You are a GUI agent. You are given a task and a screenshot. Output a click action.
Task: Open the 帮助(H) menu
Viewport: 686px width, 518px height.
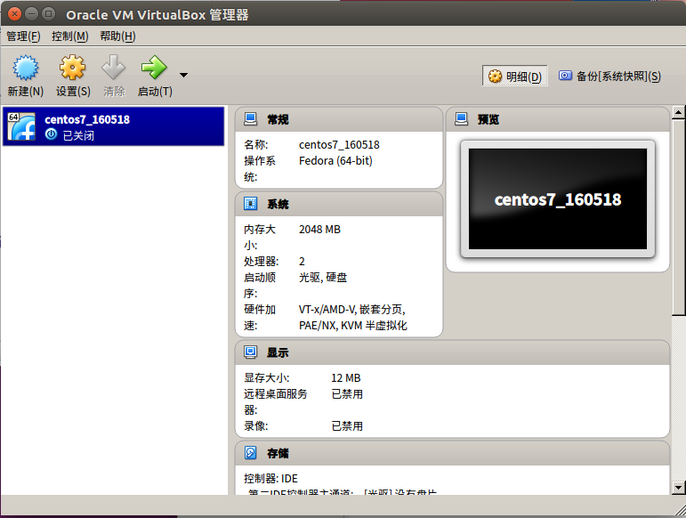(118, 36)
